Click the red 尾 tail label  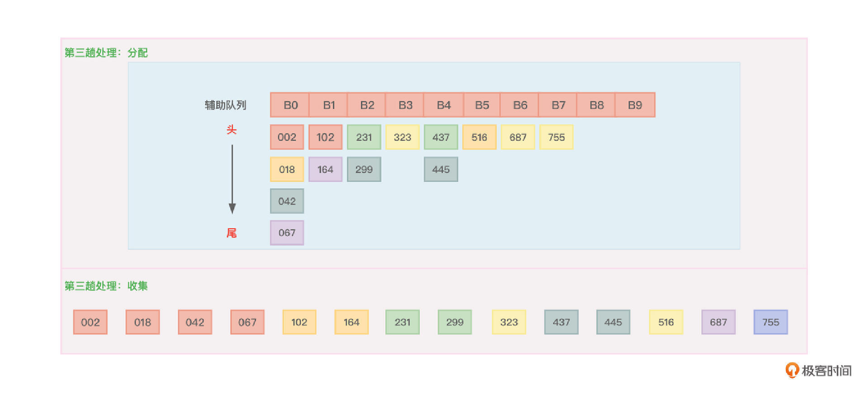(231, 233)
